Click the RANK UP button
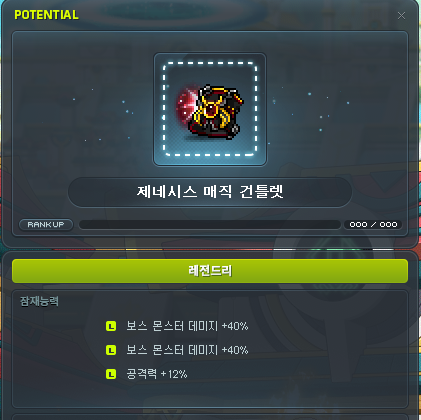This screenshot has width=421, height=420. pyautogui.click(x=46, y=225)
